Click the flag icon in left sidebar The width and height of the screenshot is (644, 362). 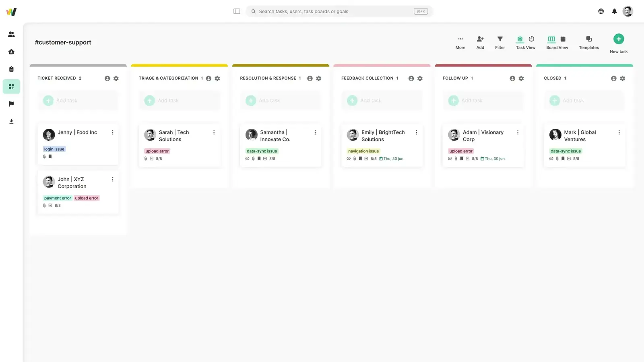(x=11, y=104)
